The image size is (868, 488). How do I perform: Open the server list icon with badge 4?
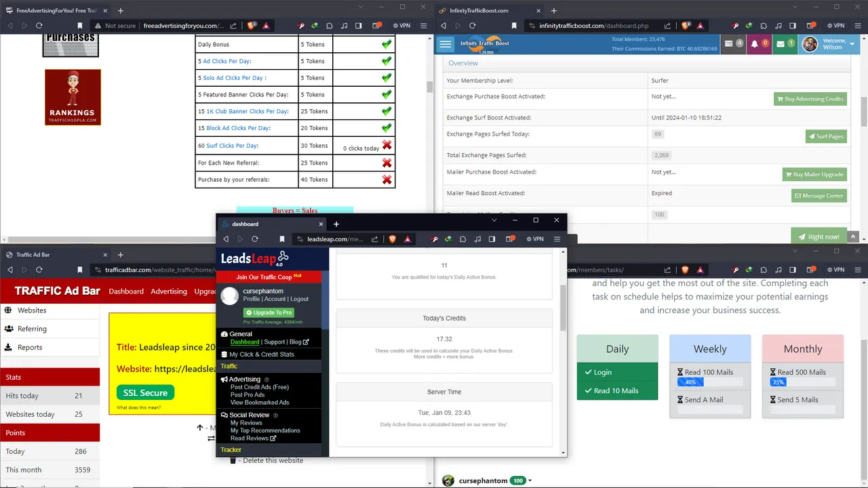[734, 44]
